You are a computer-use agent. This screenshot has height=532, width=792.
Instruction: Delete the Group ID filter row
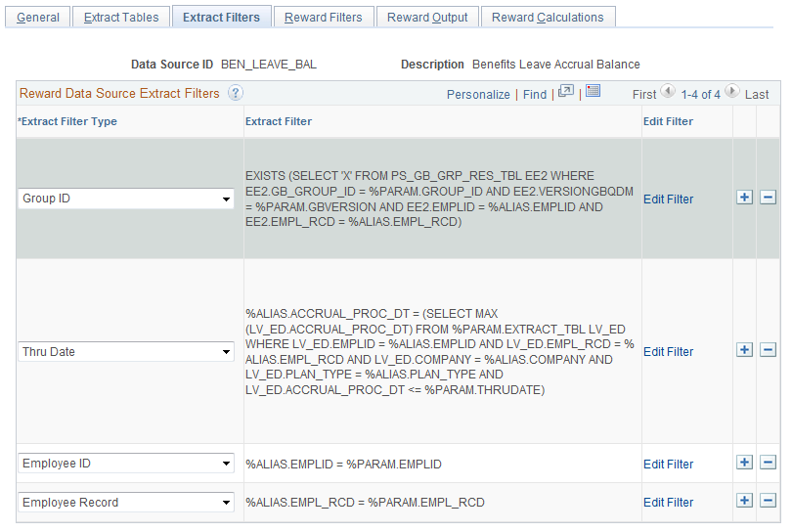(768, 197)
